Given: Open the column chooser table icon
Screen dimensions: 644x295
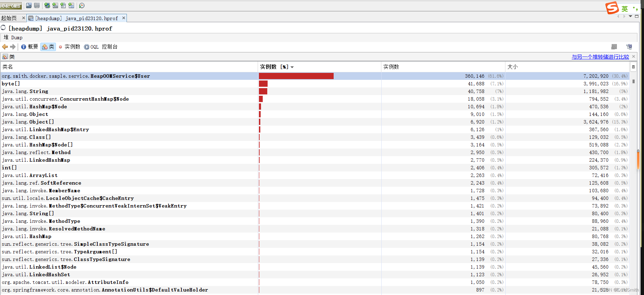Looking at the screenshot, I should point(633,67).
